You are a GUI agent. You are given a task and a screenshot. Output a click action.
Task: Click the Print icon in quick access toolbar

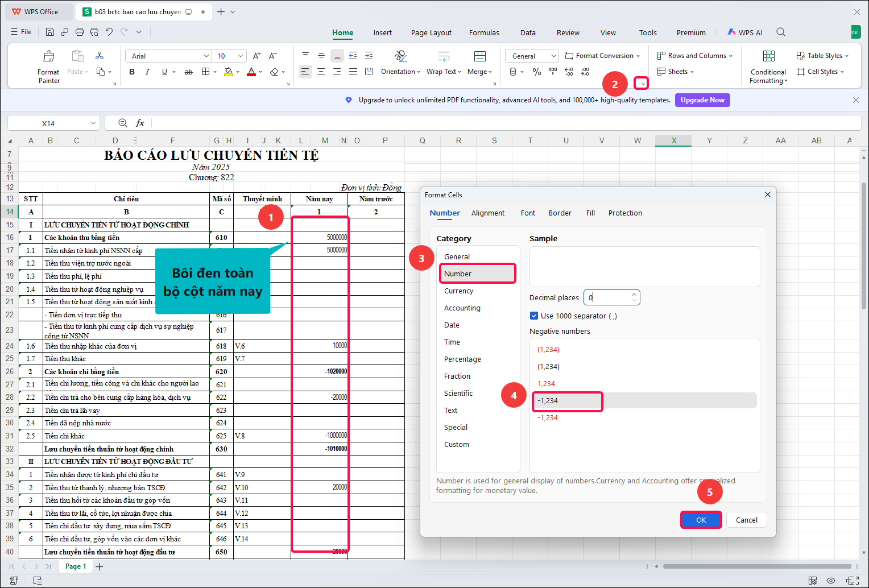[x=80, y=32]
